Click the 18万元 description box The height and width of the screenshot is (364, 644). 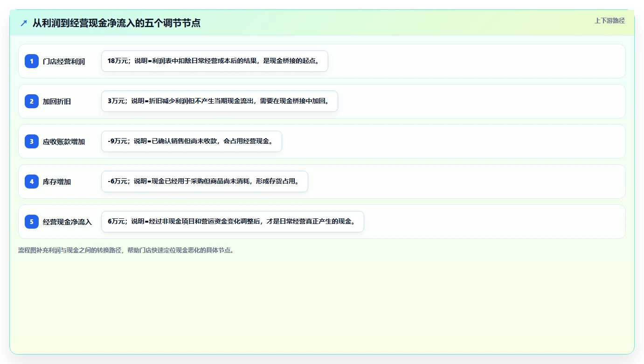click(215, 61)
